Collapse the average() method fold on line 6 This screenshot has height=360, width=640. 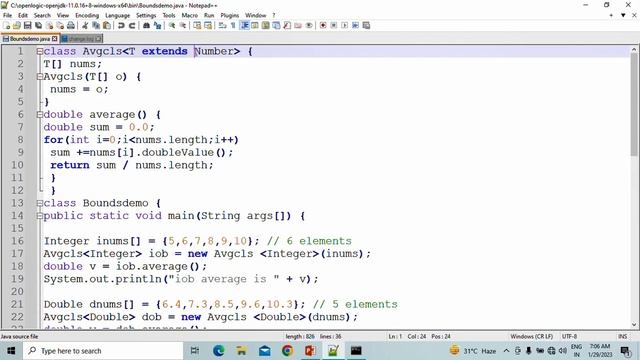(x=40, y=114)
